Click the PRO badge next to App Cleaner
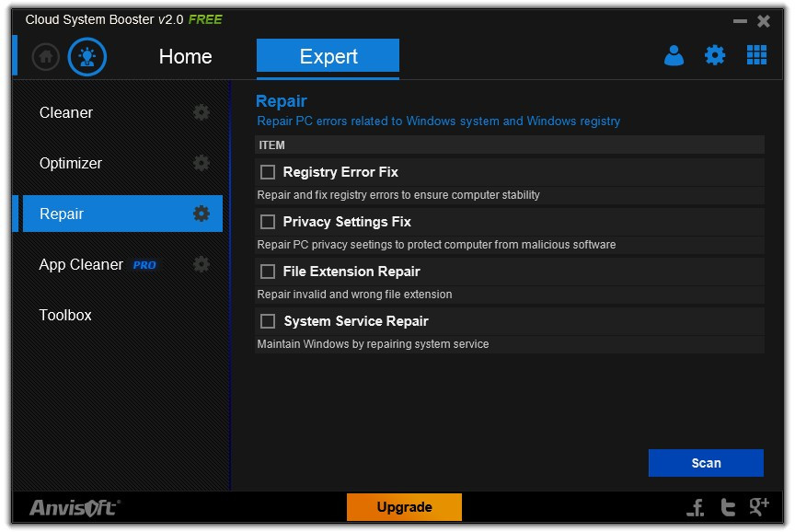The image size is (795, 532). (x=144, y=265)
